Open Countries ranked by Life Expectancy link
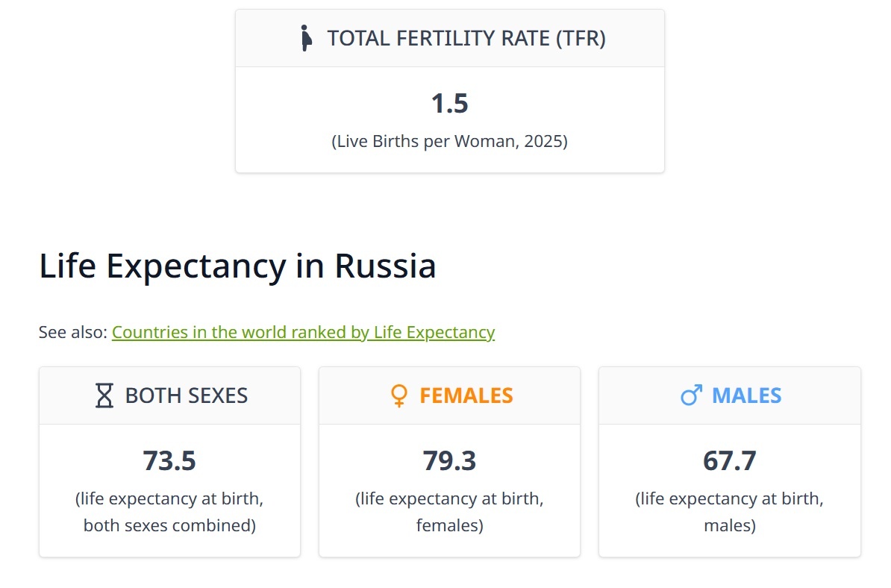 (x=303, y=332)
